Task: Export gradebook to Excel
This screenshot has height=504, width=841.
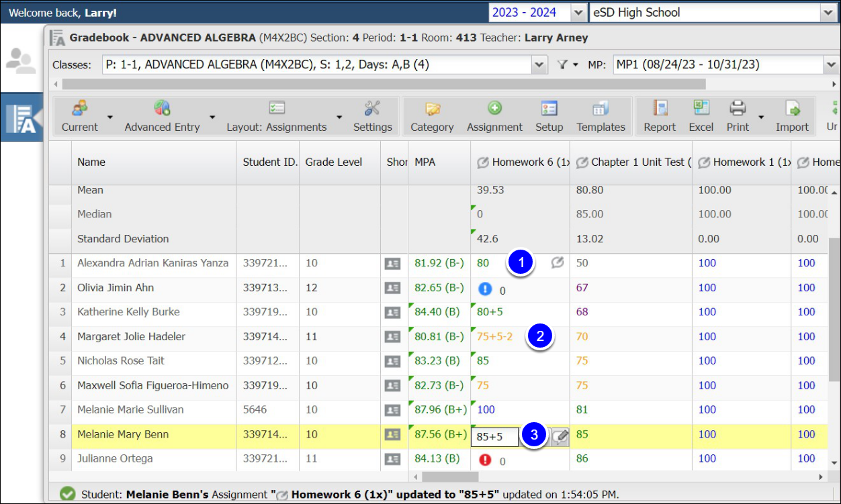Action: click(x=701, y=116)
